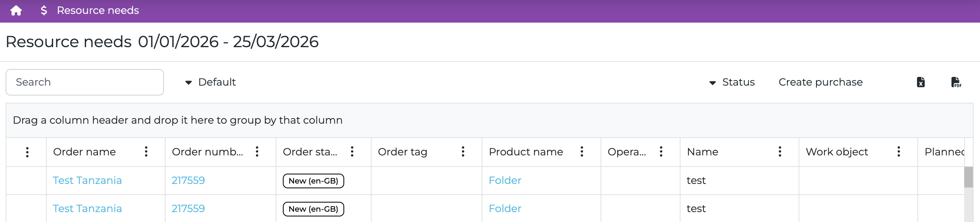Export table to PDF file
The image size is (980, 222).
(x=956, y=82)
